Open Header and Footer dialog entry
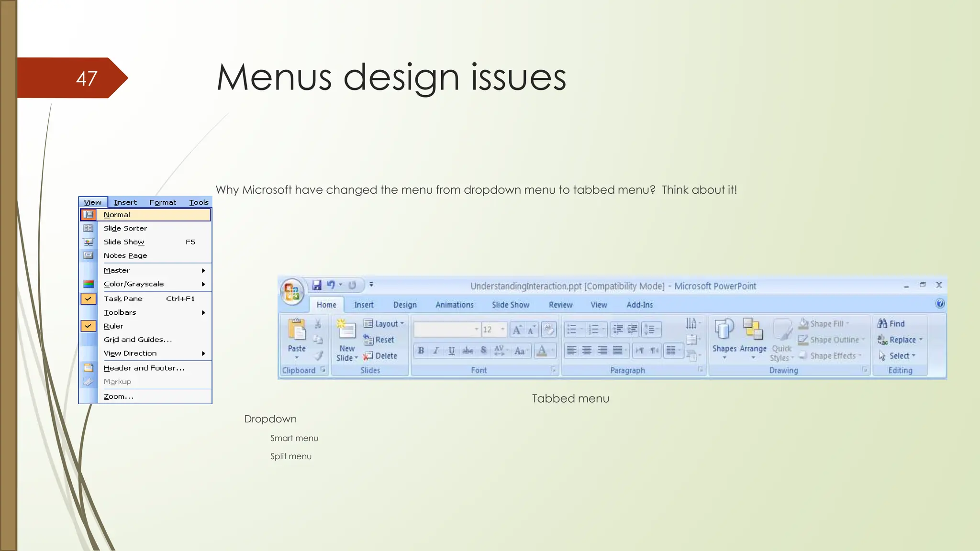 pyautogui.click(x=144, y=368)
